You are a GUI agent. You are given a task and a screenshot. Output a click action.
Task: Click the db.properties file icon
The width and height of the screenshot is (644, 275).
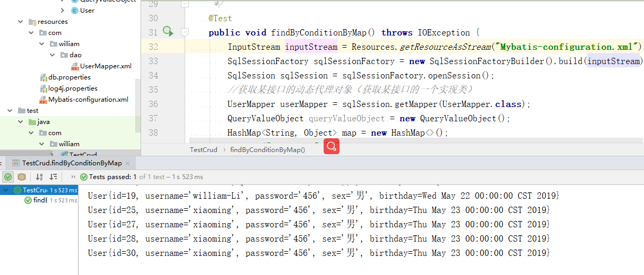(44, 77)
